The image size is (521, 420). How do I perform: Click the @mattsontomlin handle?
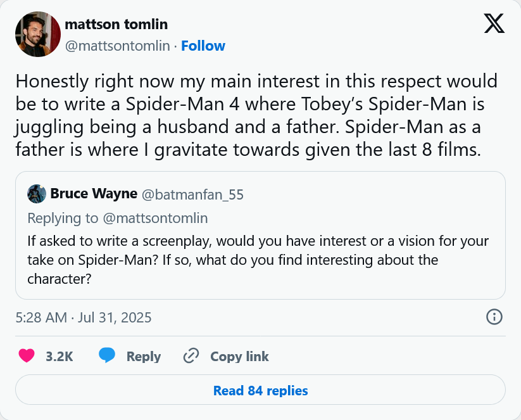pos(117,46)
